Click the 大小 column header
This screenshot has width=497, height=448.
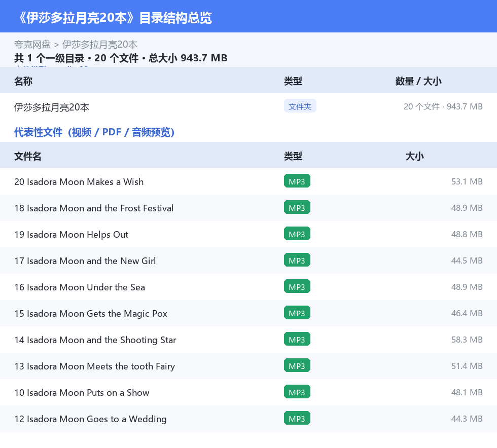tap(414, 156)
